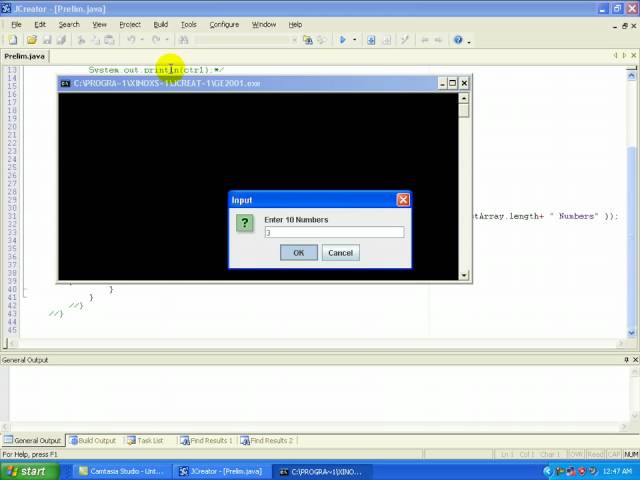
Task: Click line number 42 in the editor gutter
Action: [12, 306]
